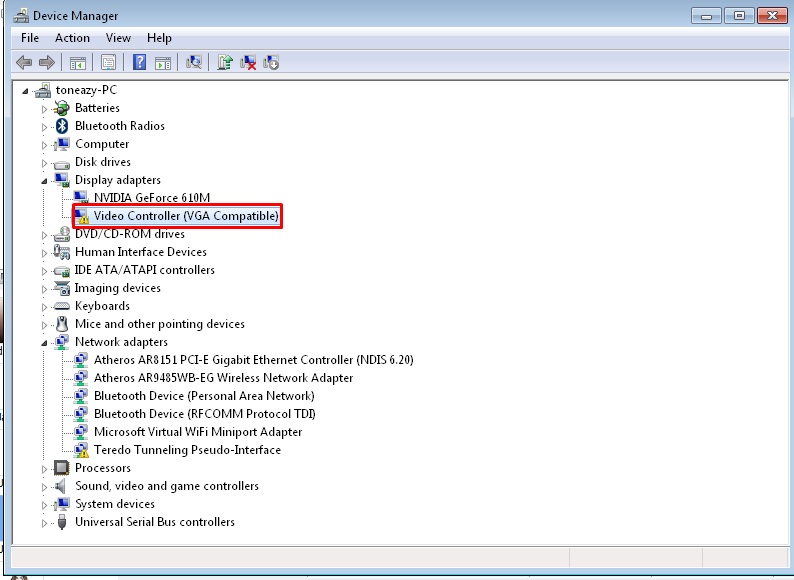Expand the IDE ATA/ATAPI controllers category

(44, 271)
